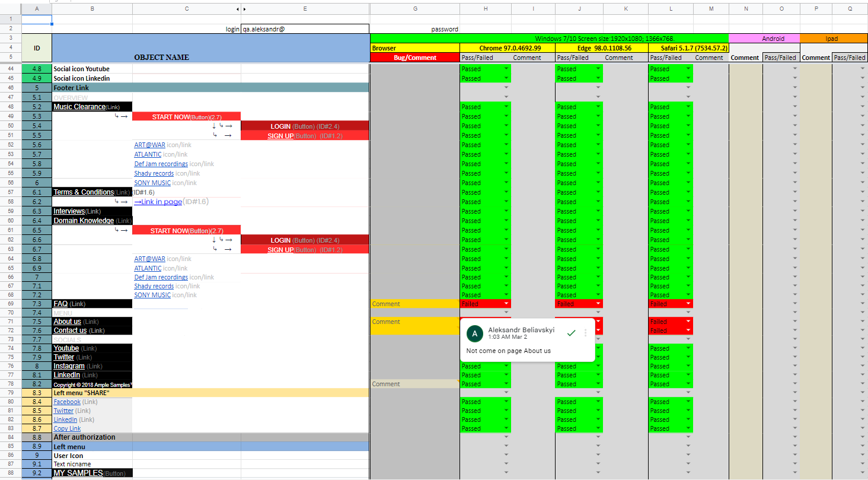Viewport: 868px width, 480px height.
Task: Select row 69 by its row number
Action: click(11, 304)
